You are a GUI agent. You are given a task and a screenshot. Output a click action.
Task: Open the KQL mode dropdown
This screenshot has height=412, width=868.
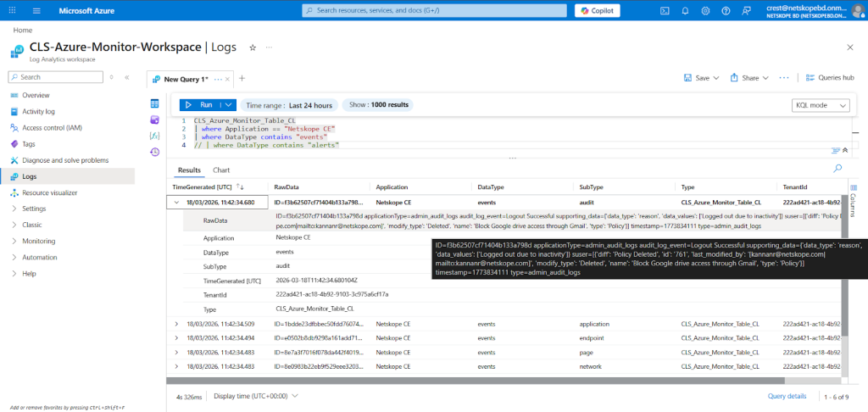821,105
